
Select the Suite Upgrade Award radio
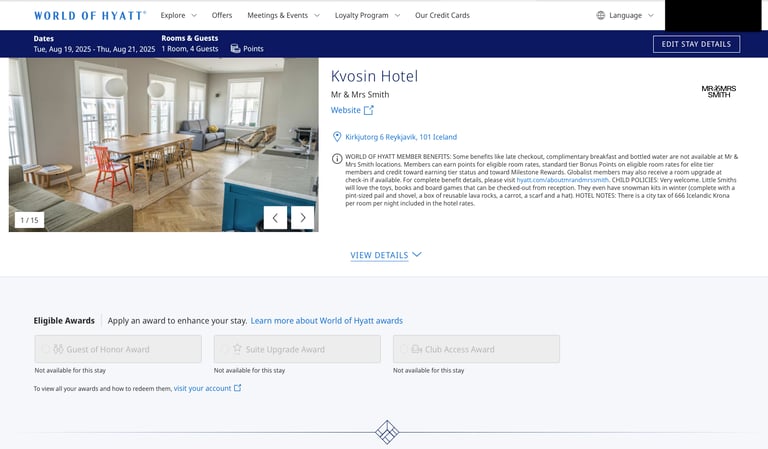(x=224, y=349)
